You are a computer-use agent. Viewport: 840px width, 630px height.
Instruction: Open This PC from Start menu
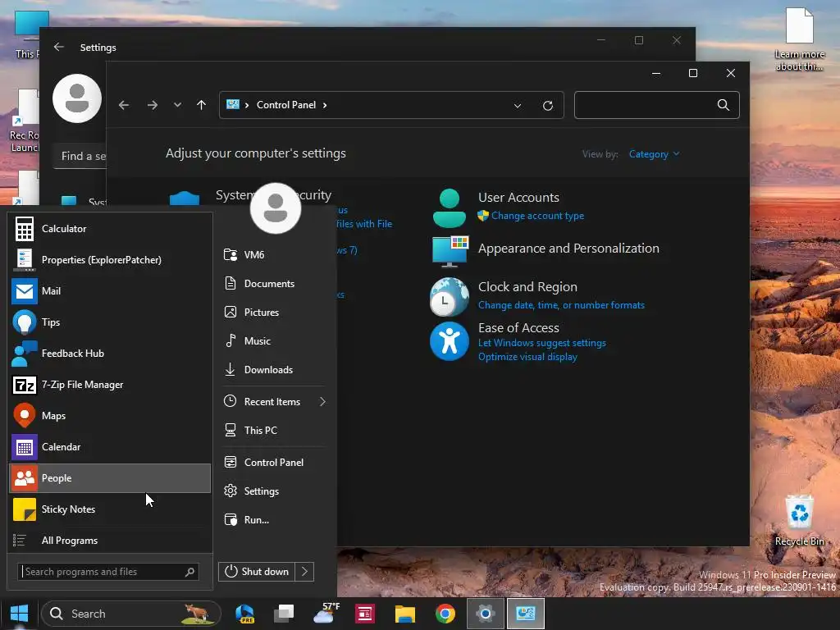point(273,430)
